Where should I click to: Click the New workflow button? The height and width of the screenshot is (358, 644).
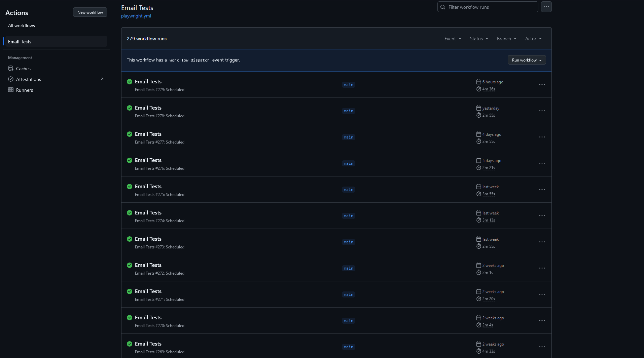90,12
